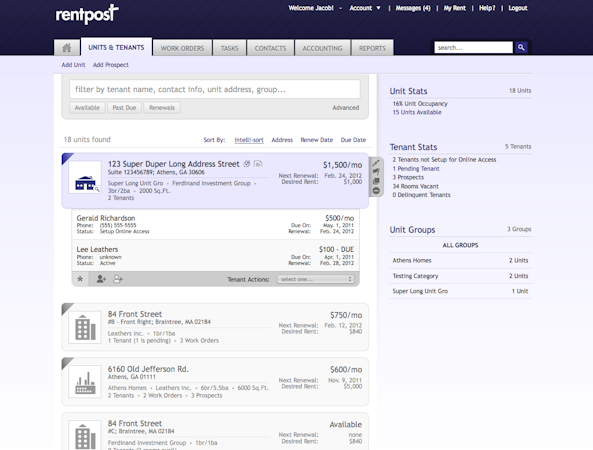Select tenant Lee Leathers
Image resolution: width=593 pixels, height=450 pixels.
point(97,249)
